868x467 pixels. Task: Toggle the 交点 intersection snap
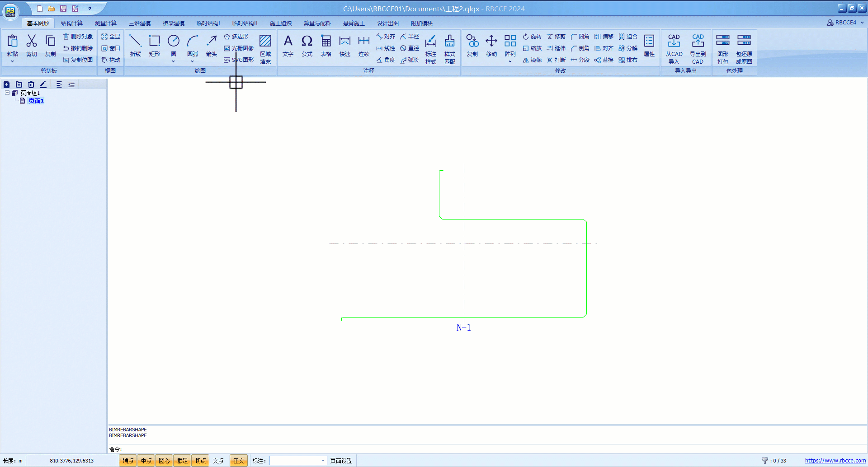[218, 461]
